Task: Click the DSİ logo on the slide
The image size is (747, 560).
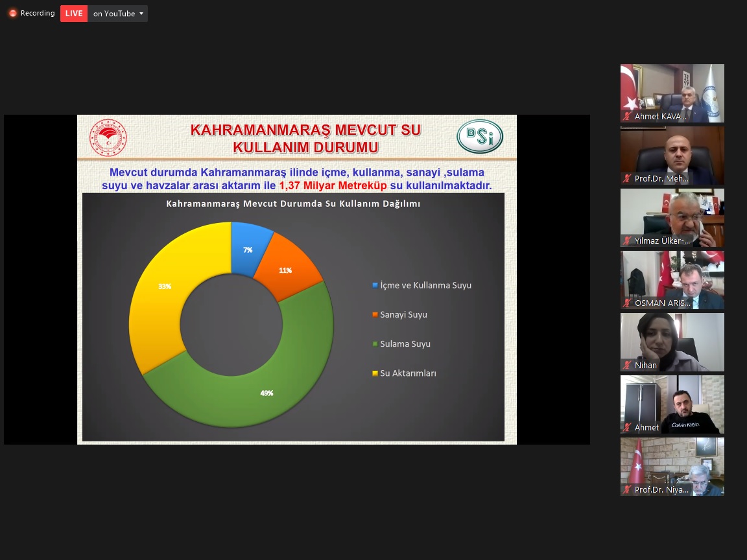Action: (480, 137)
